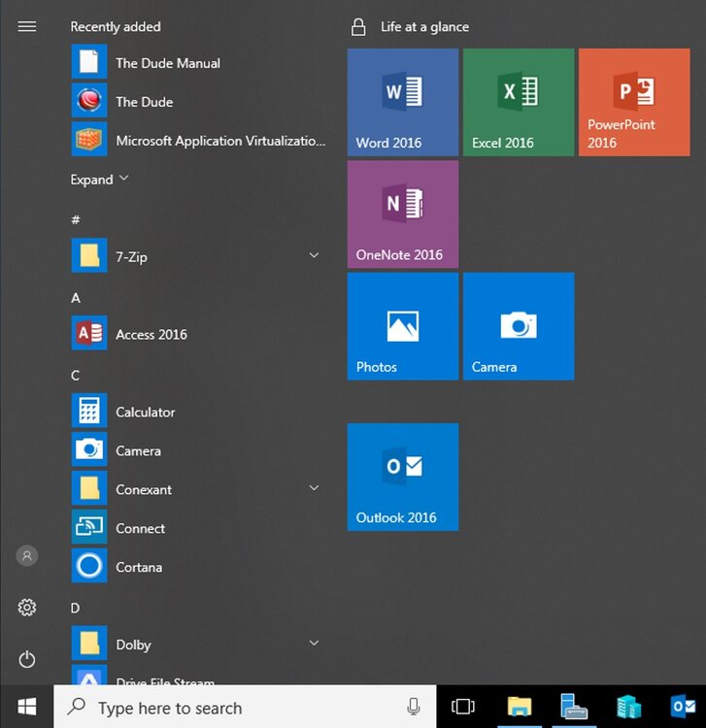Screen dimensions: 706x728
Task: Open the PowerPoint 2016 tile
Action: 634,102
